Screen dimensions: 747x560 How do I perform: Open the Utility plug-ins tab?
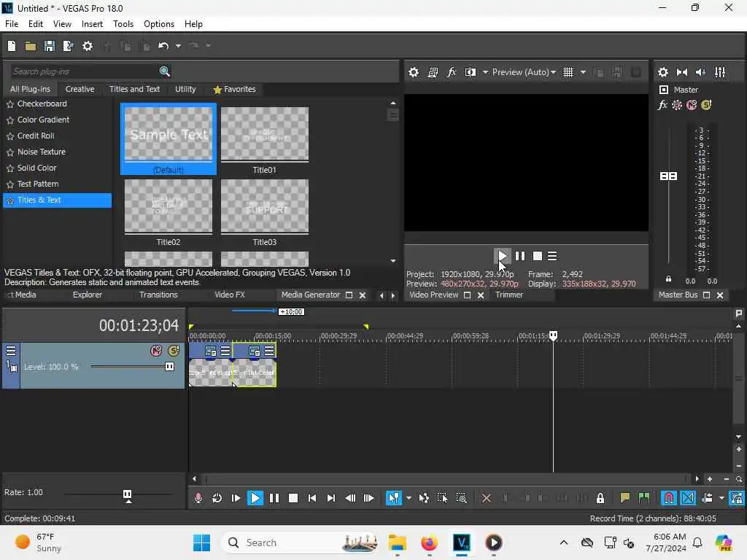pos(185,89)
